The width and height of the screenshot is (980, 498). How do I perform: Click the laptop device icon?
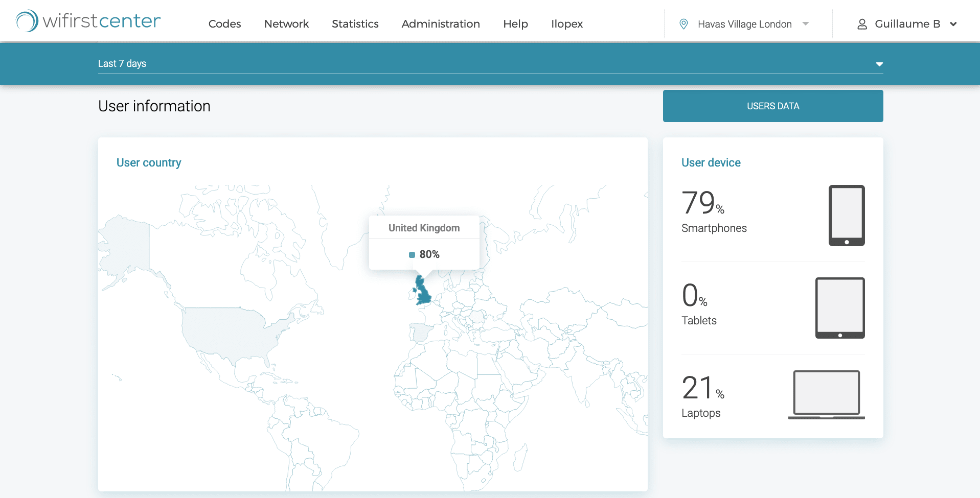827,395
